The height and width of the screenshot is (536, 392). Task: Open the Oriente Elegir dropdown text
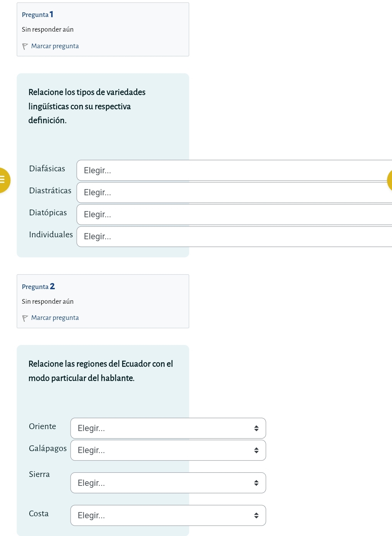91,428
